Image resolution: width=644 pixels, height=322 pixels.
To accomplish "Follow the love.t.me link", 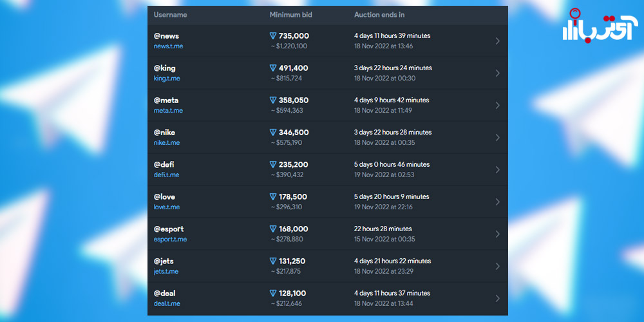I will point(167,207).
